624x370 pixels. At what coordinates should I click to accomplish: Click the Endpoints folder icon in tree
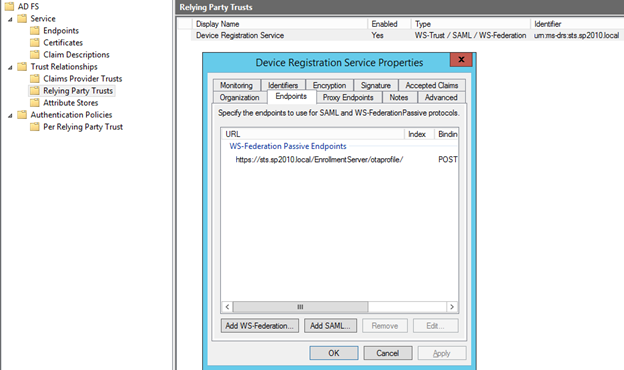[35, 31]
